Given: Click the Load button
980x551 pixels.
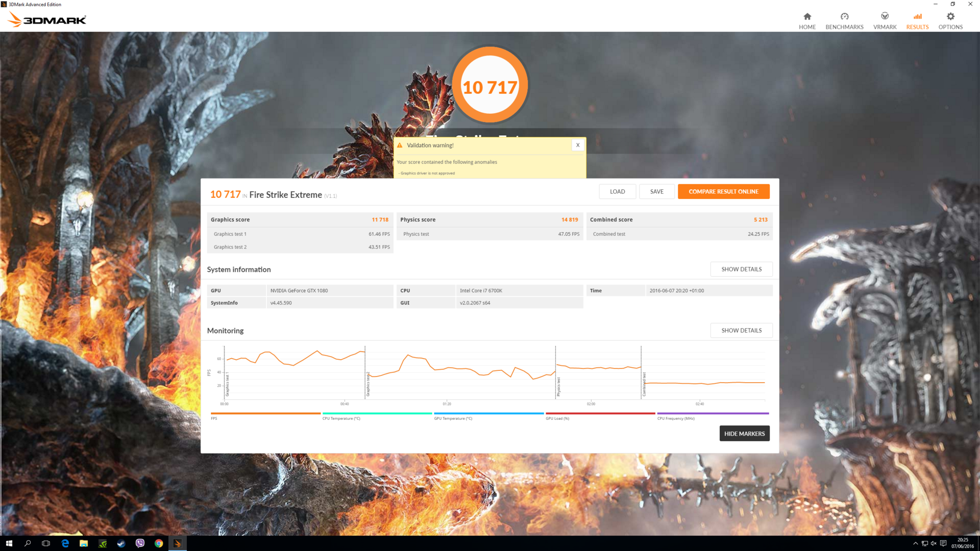Looking at the screenshot, I should 617,191.
